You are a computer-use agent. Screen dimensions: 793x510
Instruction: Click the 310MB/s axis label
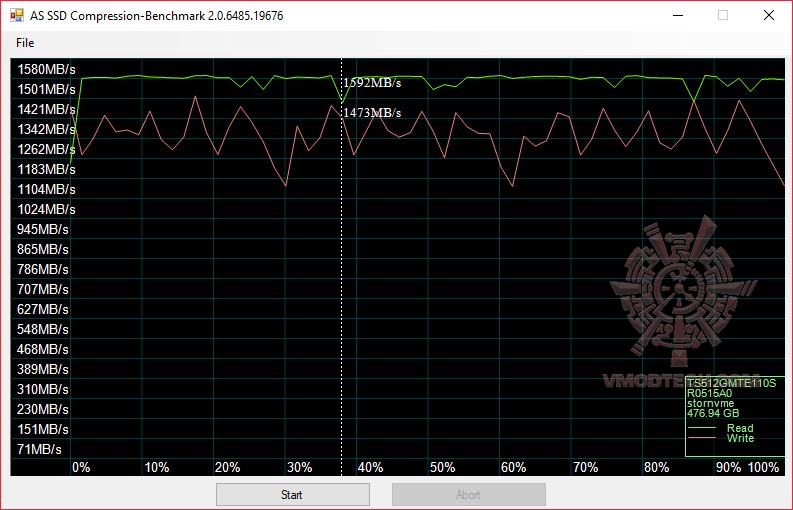[42, 389]
